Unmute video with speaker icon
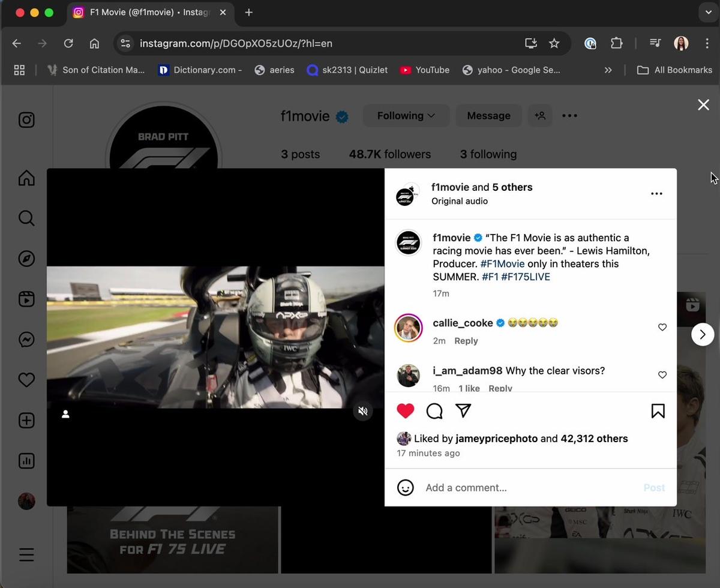The width and height of the screenshot is (720, 588). [x=362, y=411]
